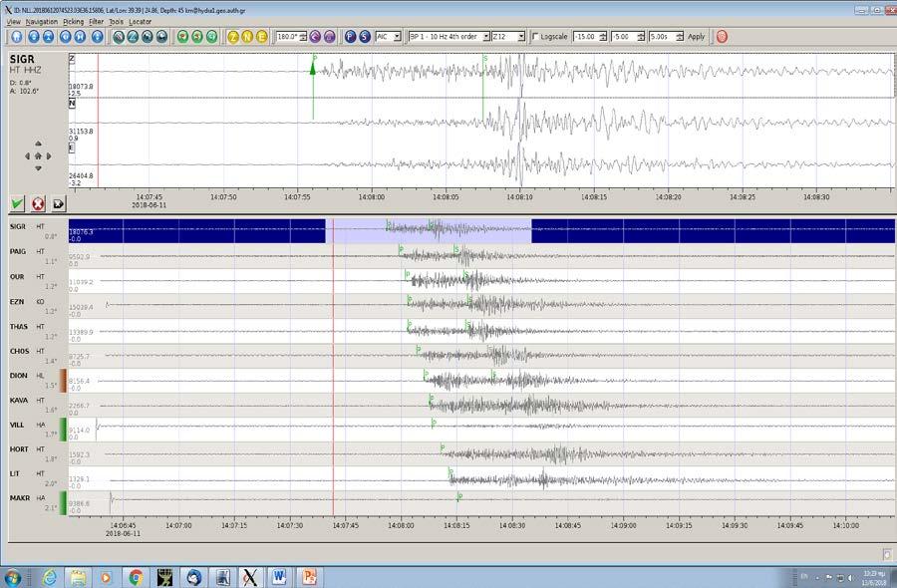Select the MAKR station row
897x588 pixels.
tap(451, 502)
